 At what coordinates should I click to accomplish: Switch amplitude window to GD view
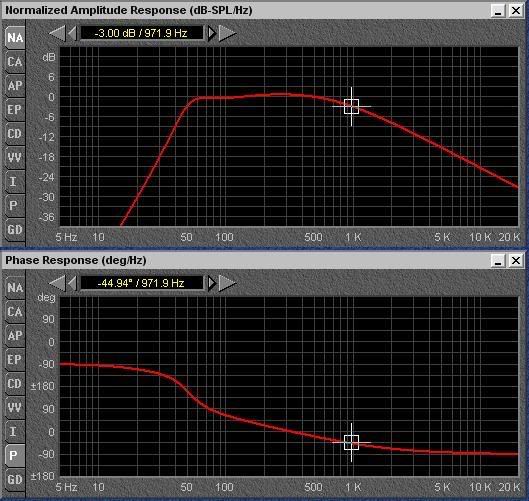click(15, 229)
